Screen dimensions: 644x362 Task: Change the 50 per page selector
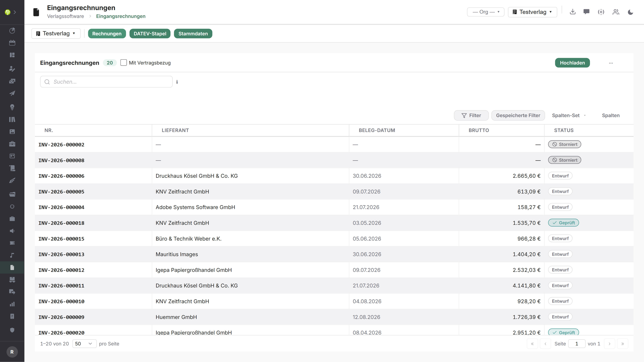coord(84,344)
